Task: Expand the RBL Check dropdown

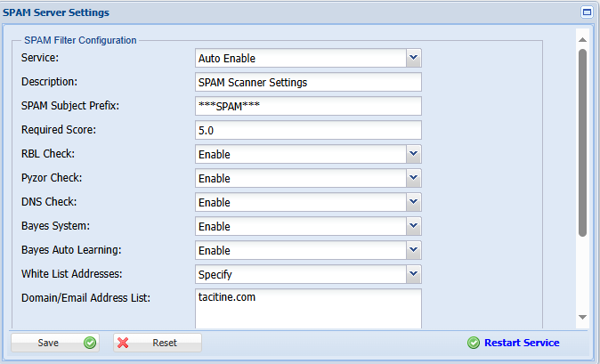Action: (413, 154)
